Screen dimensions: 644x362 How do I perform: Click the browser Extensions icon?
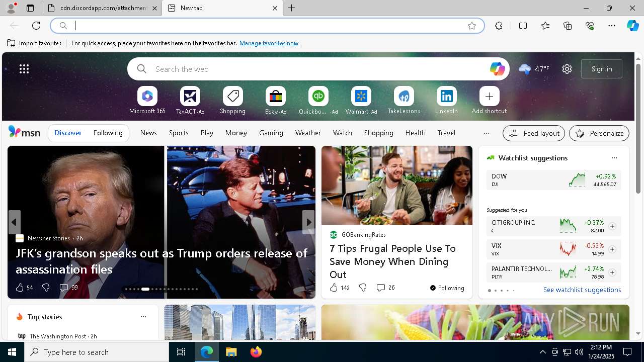[x=499, y=26]
